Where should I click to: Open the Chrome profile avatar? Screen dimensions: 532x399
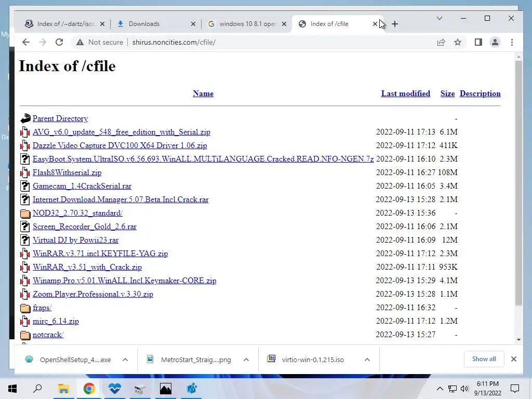[x=495, y=43]
